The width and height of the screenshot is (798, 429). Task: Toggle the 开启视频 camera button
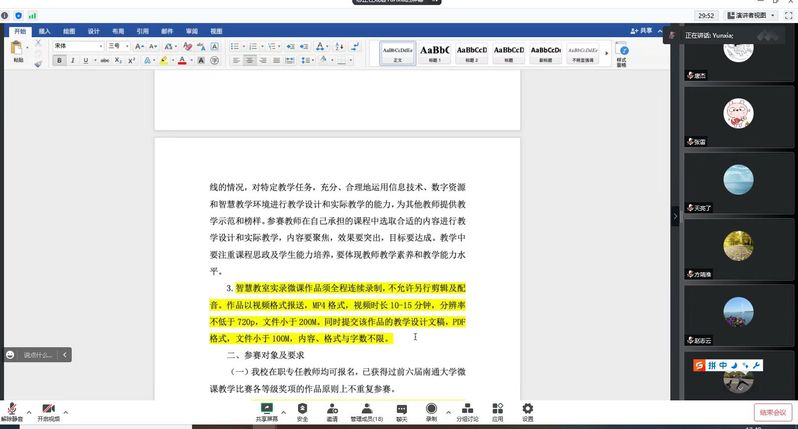point(47,410)
